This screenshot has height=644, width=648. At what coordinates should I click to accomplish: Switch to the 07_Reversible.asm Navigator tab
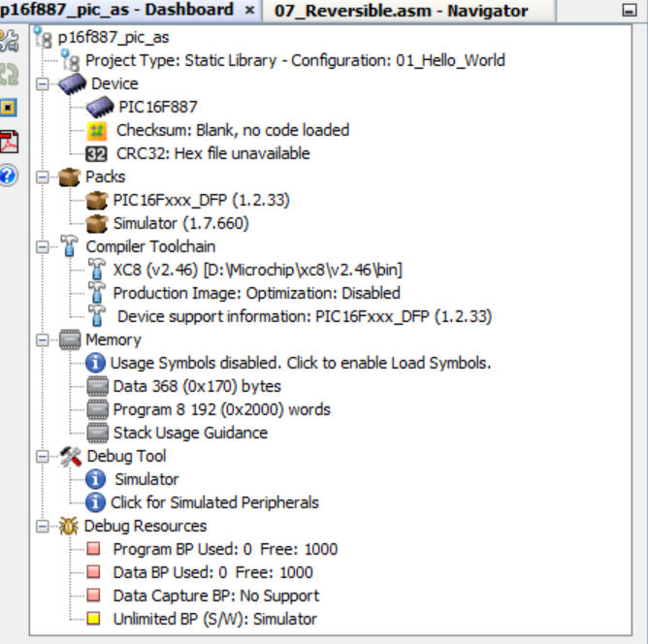(x=401, y=11)
